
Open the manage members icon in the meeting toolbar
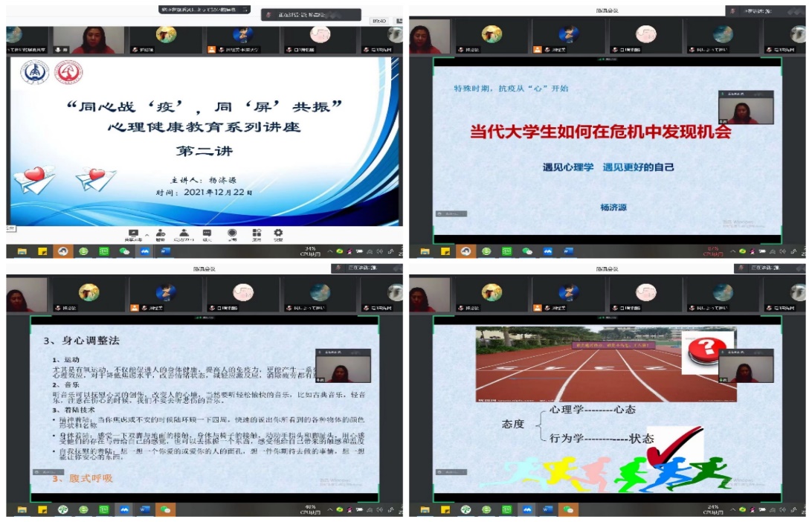[184, 233]
